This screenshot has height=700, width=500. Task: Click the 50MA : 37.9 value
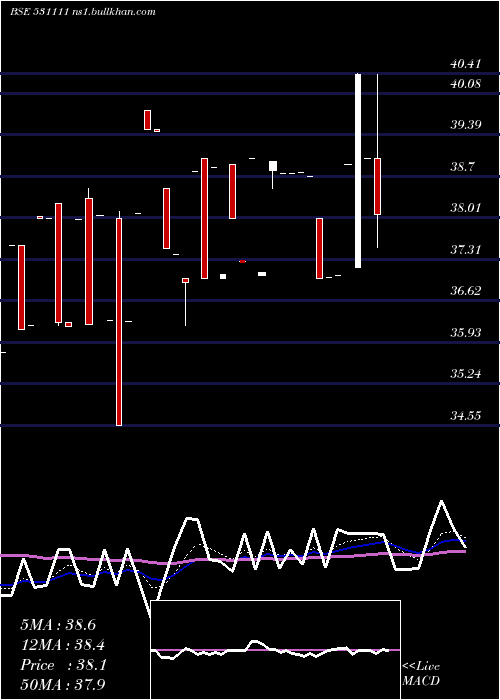[x=63, y=684]
